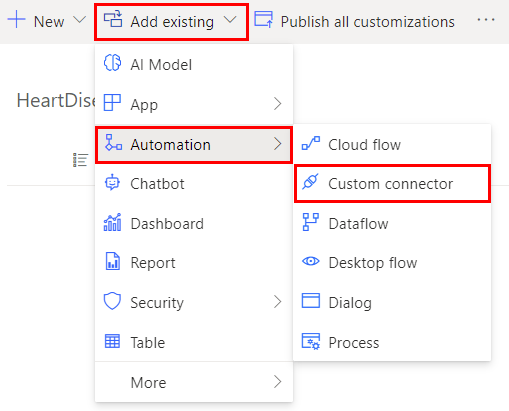Click the Security shield icon
The image size is (509, 411).
coord(112,301)
